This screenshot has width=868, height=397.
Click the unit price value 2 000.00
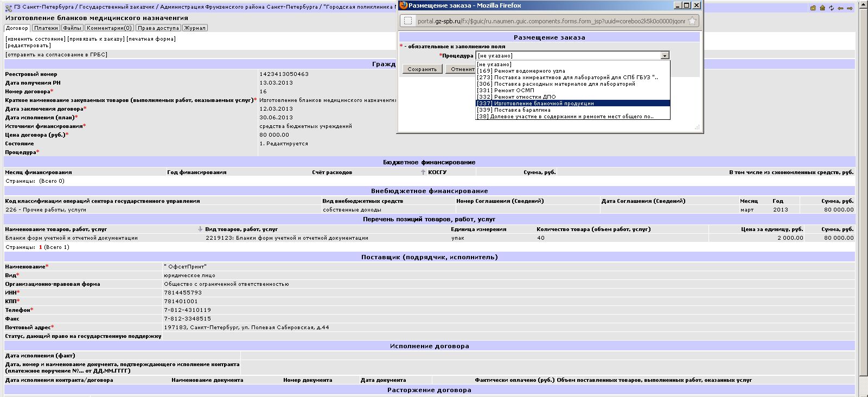coord(791,238)
